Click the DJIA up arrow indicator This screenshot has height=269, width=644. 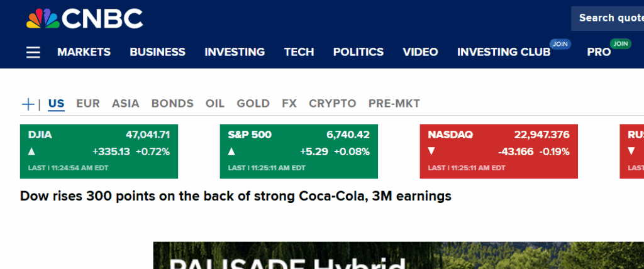coord(31,151)
